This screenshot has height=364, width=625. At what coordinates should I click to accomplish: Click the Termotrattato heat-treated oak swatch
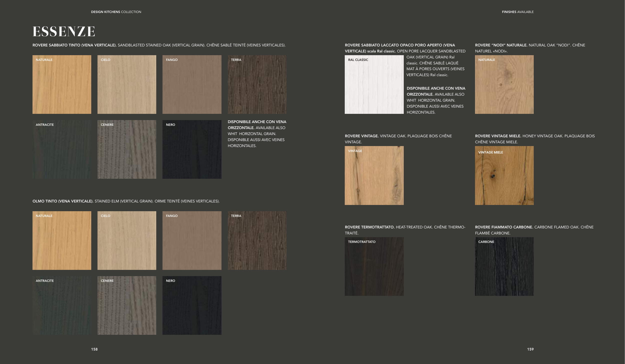374,266
